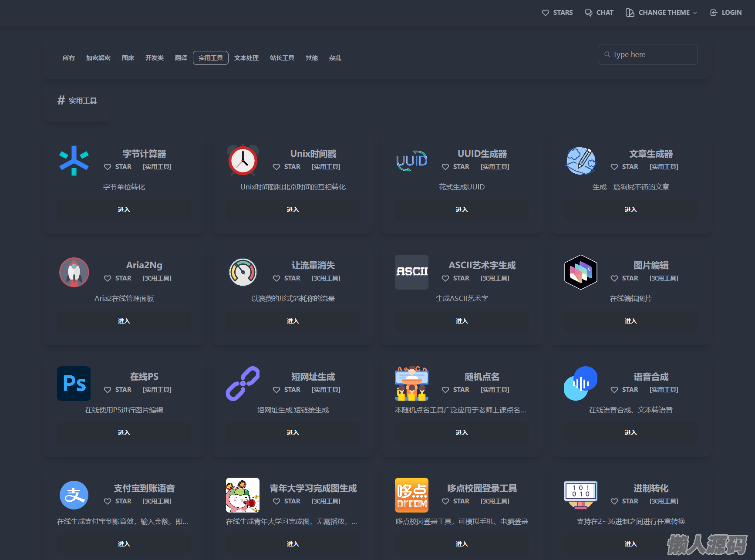Screen dimensions: 755x560
Task: Select the 其他 category tab
Action: (x=312, y=58)
